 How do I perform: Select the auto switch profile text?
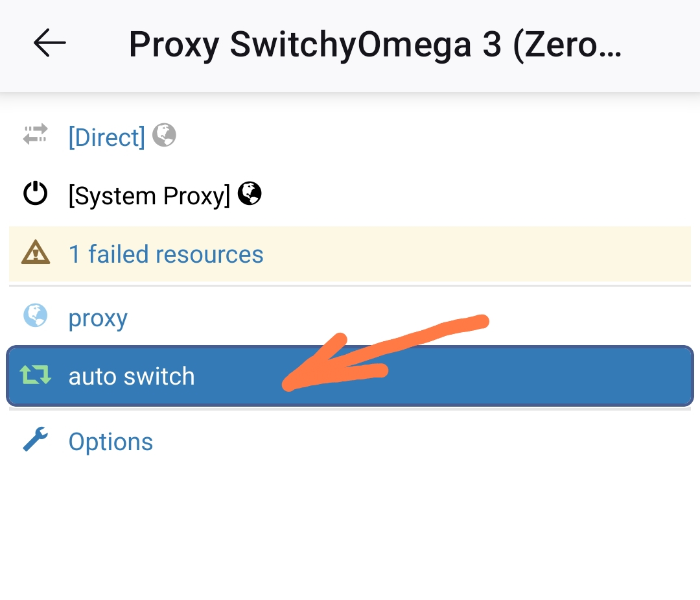tap(132, 377)
